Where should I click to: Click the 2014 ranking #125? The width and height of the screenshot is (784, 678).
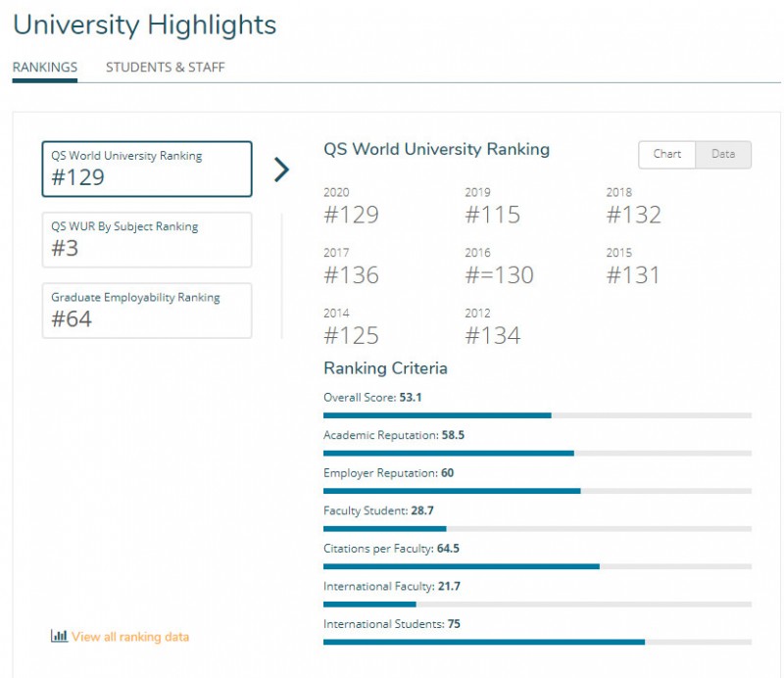pos(352,335)
